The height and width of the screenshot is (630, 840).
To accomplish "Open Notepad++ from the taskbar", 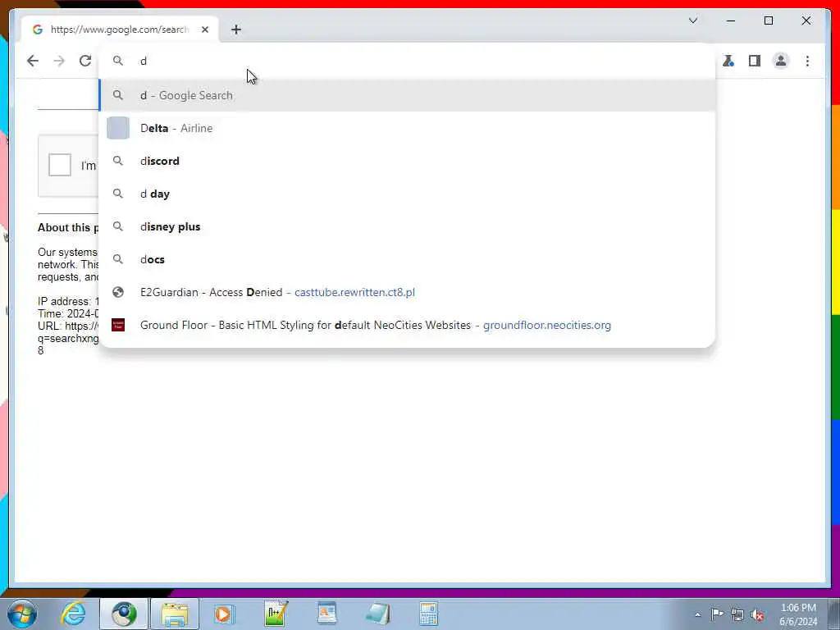I will tap(276, 614).
